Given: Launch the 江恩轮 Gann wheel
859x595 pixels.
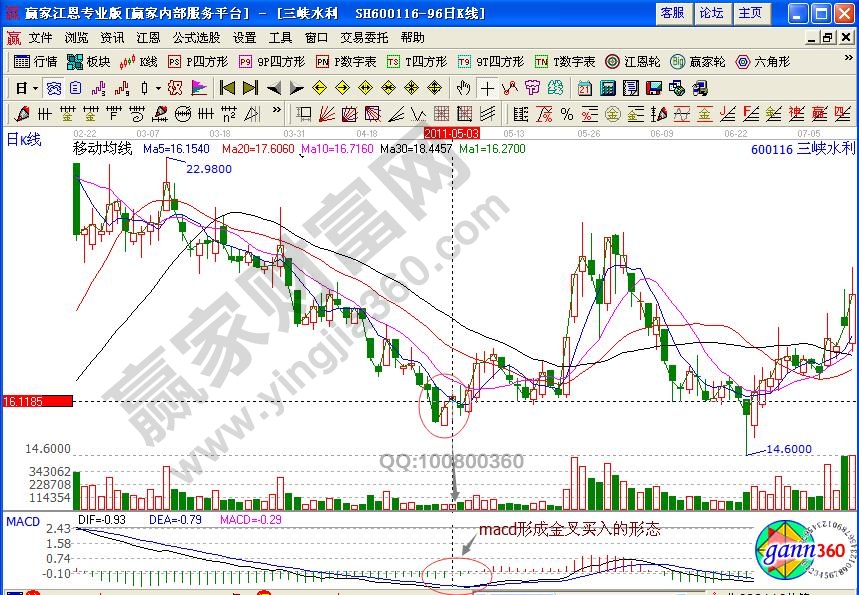Looking at the screenshot, I should (633, 62).
